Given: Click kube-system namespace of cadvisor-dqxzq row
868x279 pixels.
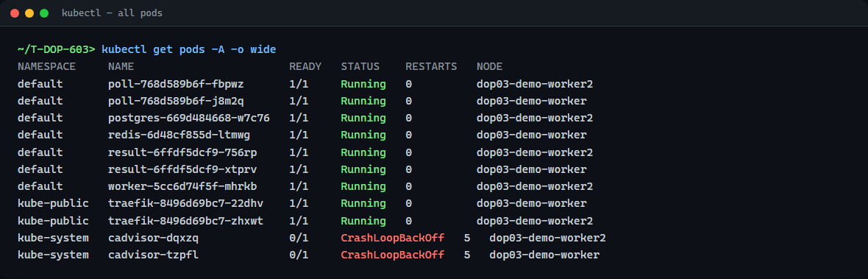Looking at the screenshot, I should (53, 238).
